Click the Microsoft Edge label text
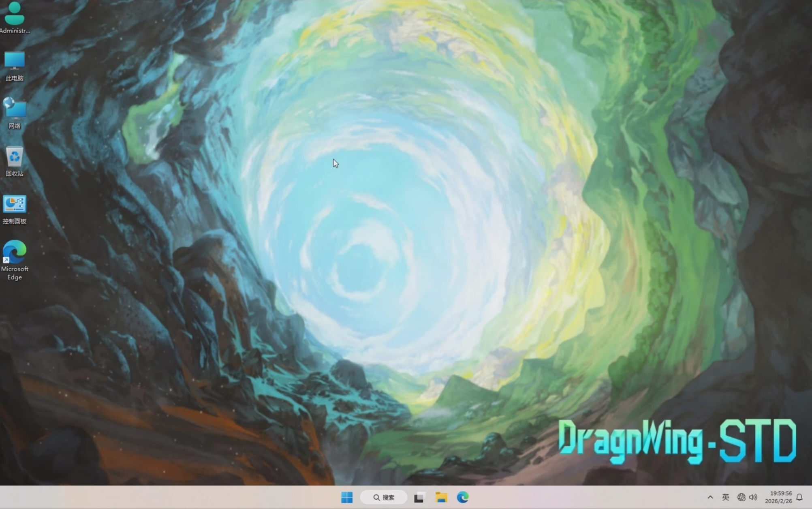This screenshot has height=509, width=812. point(15,273)
